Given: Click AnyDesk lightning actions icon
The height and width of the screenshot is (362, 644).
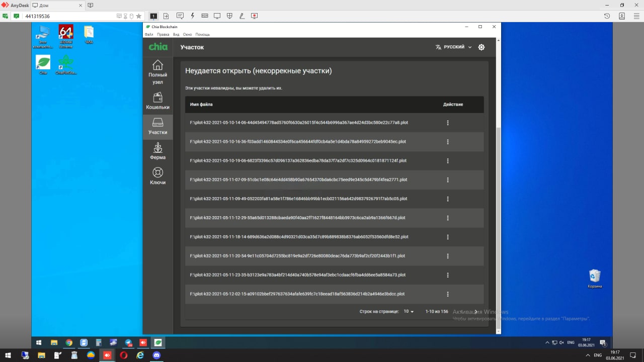Looking at the screenshot, I should (x=192, y=16).
